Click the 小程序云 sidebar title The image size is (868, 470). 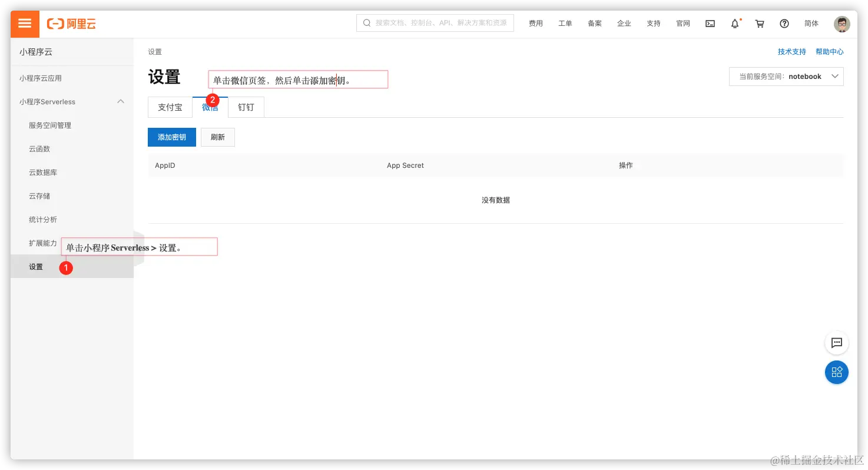point(36,52)
